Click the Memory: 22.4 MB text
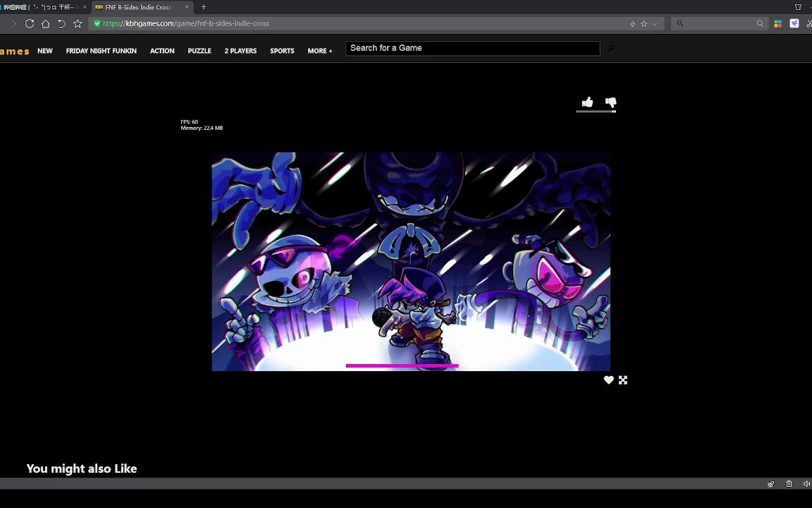 click(x=202, y=128)
